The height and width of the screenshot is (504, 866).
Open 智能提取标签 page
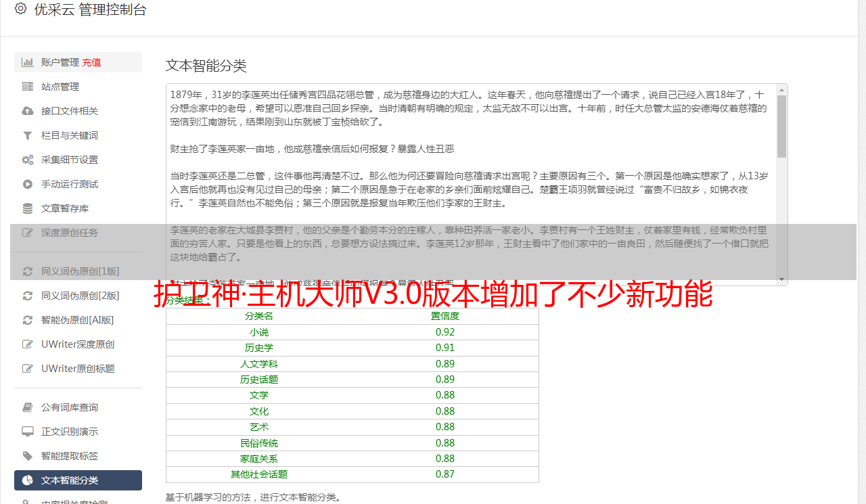tap(78, 456)
